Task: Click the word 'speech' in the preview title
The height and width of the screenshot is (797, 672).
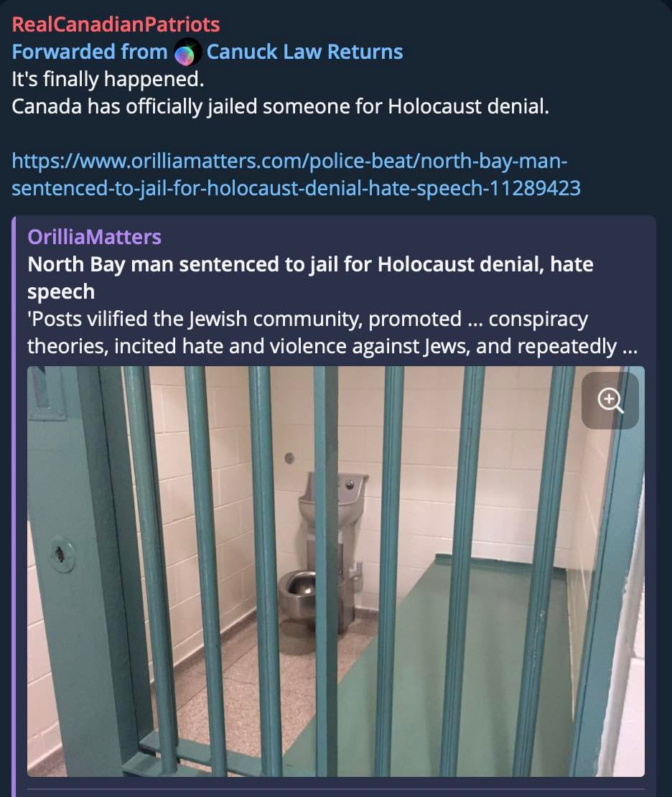Action: click(x=61, y=292)
